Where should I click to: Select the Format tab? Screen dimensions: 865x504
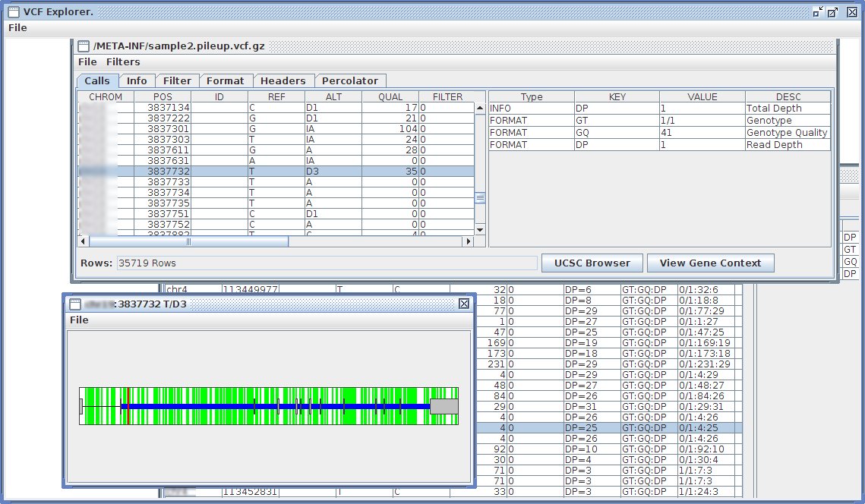coord(225,80)
